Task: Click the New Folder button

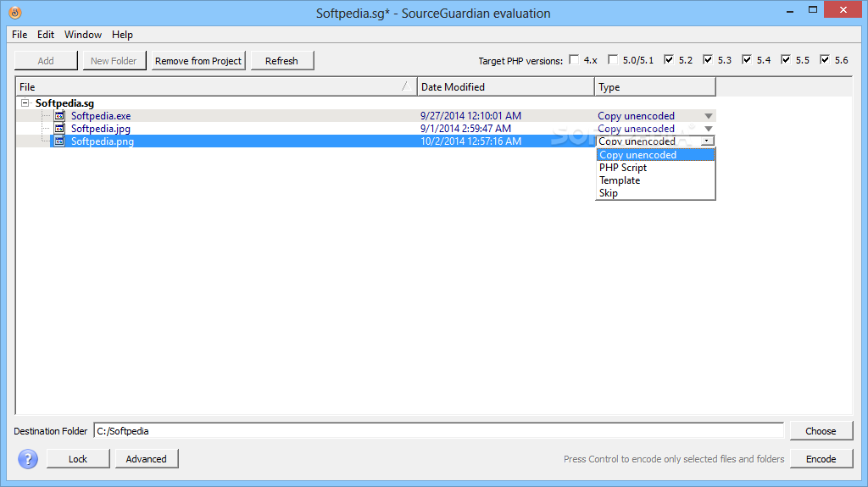Action: pos(114,61)
